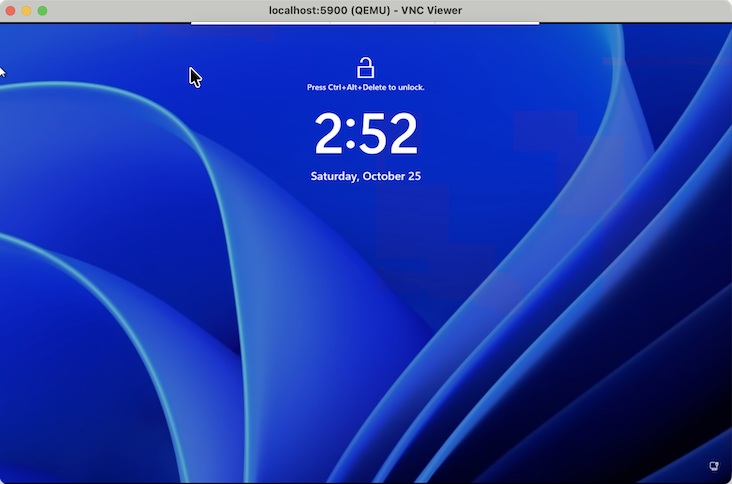The width and height of the screenshot is (732, 484).
Task: Click the black arrow cursor near the padlock
Action: pyautogui.click(x=195, y=77)
